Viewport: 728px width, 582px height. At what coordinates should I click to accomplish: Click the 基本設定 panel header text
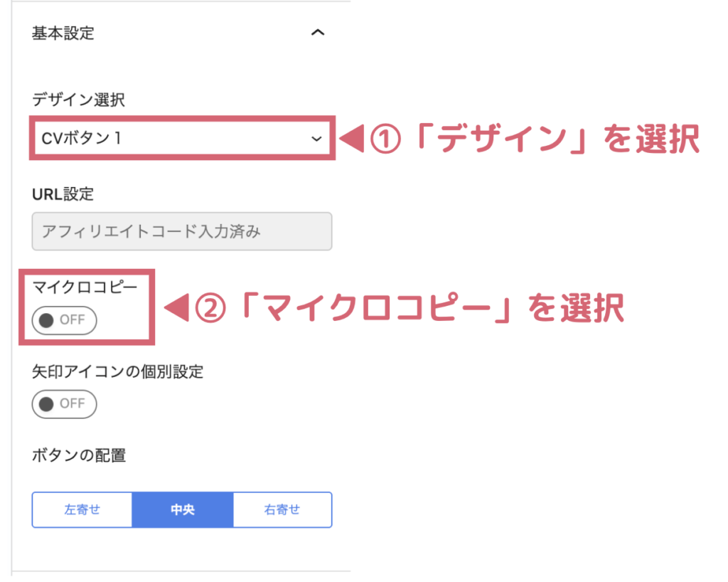pos(63,33)
